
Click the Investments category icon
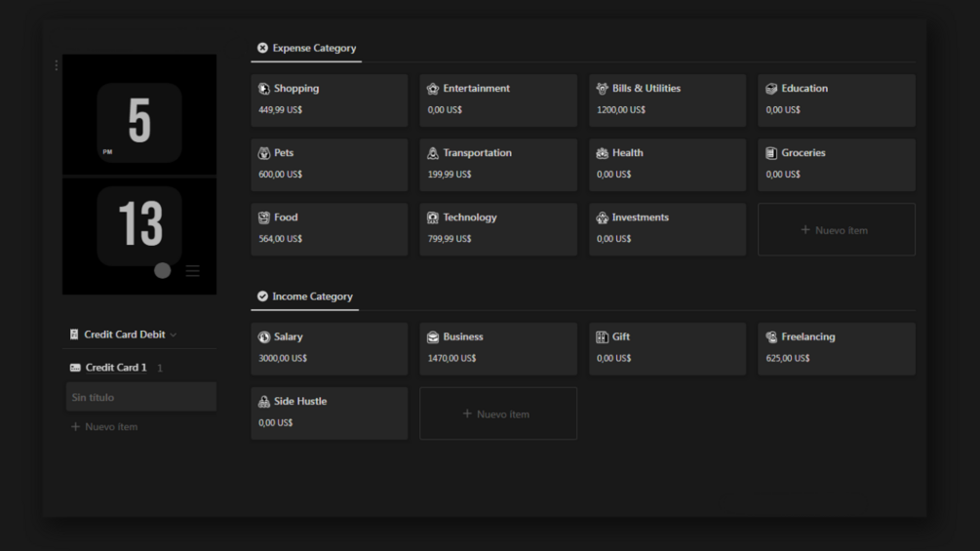point(603,217)
